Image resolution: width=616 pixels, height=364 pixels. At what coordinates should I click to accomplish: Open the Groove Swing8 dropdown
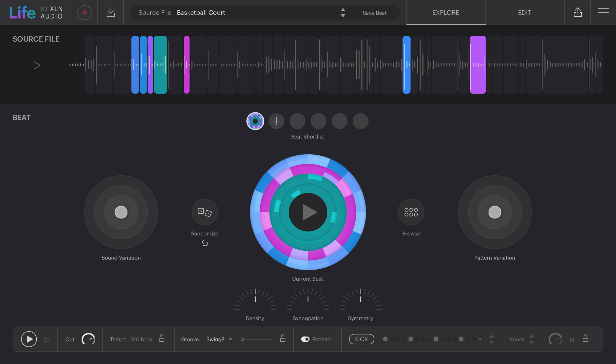(x=219, y=339)
